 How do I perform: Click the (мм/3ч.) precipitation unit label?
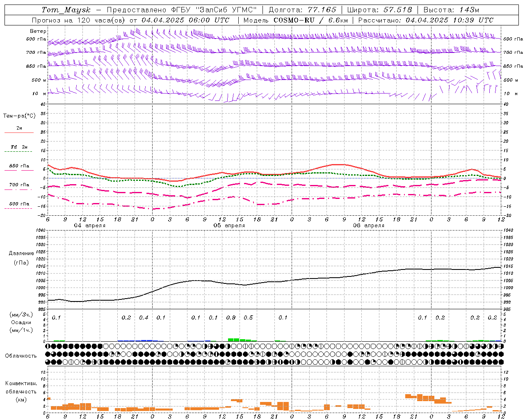click(x=21, y=315)
